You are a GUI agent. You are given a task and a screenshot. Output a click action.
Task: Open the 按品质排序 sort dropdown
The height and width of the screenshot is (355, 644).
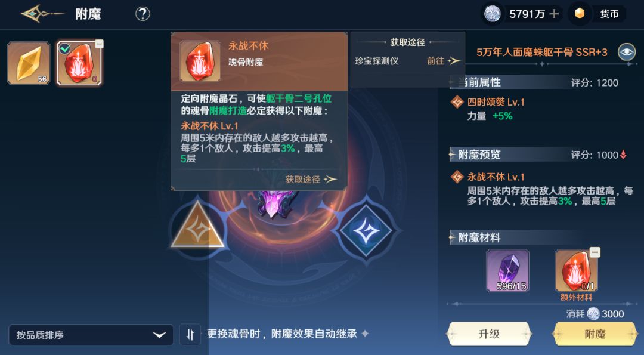pyautogui.click(x=91, y=335)
